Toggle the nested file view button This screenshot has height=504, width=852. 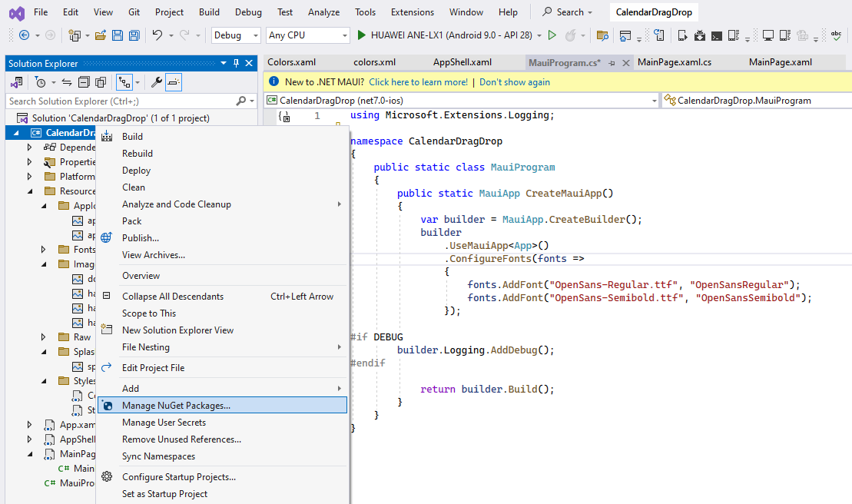(124, 82)
